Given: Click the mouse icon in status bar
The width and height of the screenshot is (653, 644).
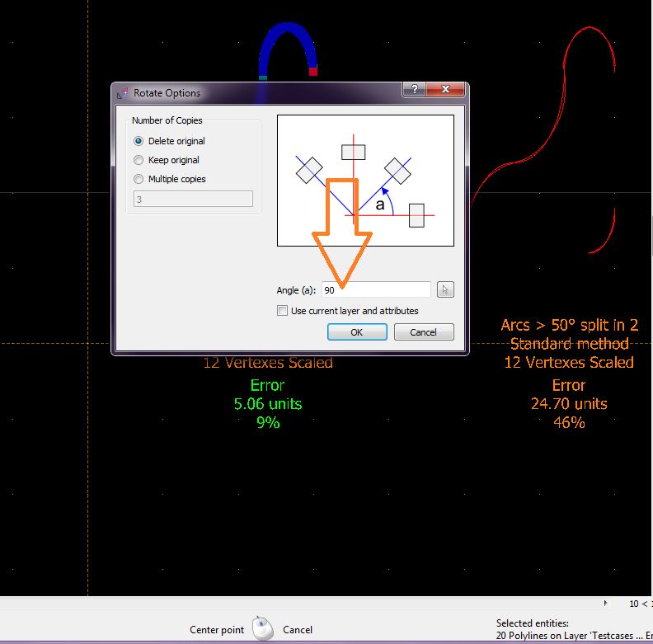Looking at the screenshot, I should click(263, 628).
